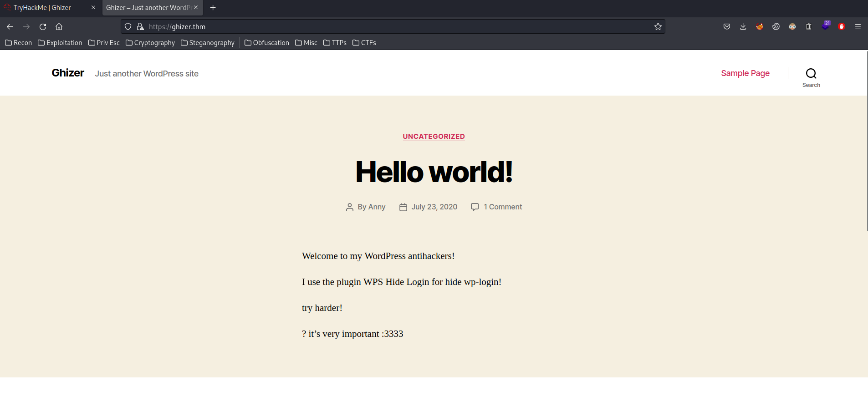
Task: Click the WPS Hide Login sentence
Action: [402, 282]
